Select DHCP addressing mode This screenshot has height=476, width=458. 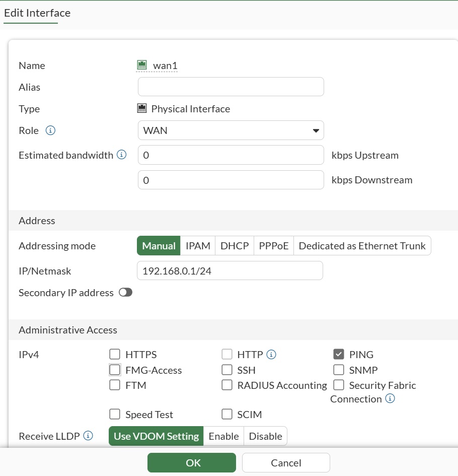coord(235,246)
